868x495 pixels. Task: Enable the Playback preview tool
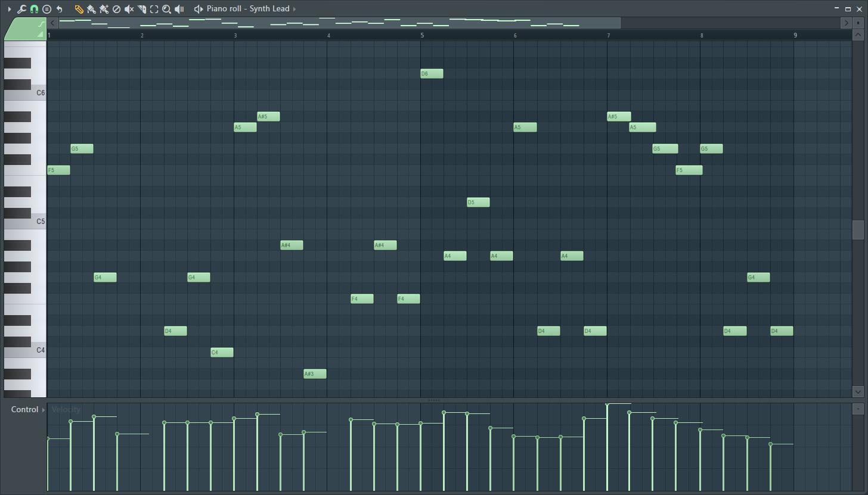pyautogui.click(x=179, y=8)
